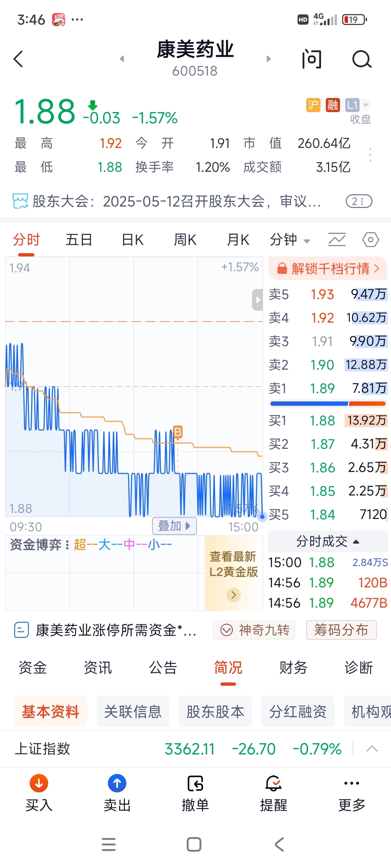The width and height of the screenshot is (391, 868).
Task: Tap the 买入 buy icon
Action: tap(39, 783)
